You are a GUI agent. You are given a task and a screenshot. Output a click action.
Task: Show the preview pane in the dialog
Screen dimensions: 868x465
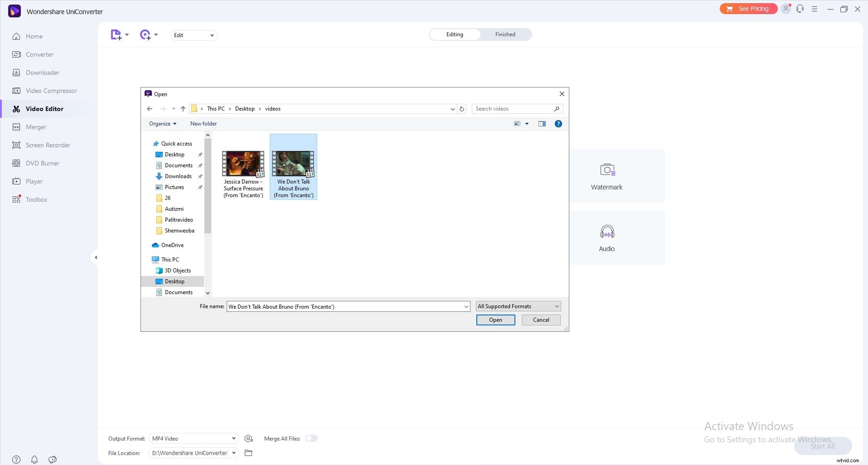(542, 123)
